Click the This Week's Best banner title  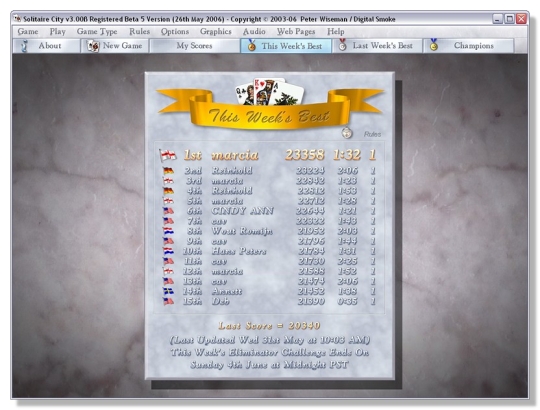point(269,116)
